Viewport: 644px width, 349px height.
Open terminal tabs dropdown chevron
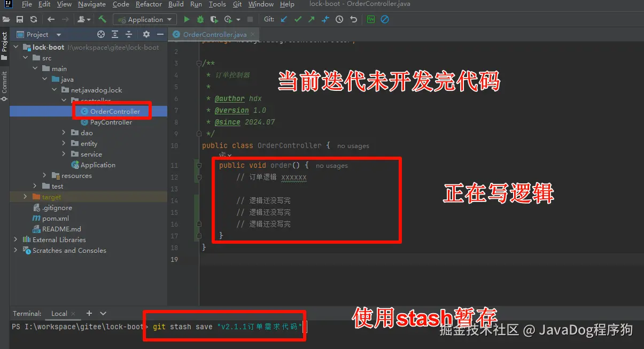click(103, 313)
